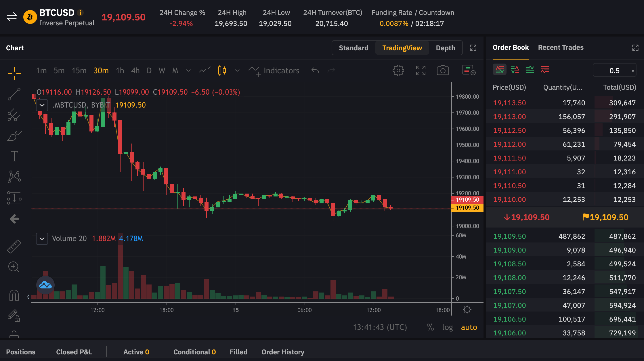644x361 pixels.
Task: Click the back arrow in the drawing toolbar
Action: (14, 219)
